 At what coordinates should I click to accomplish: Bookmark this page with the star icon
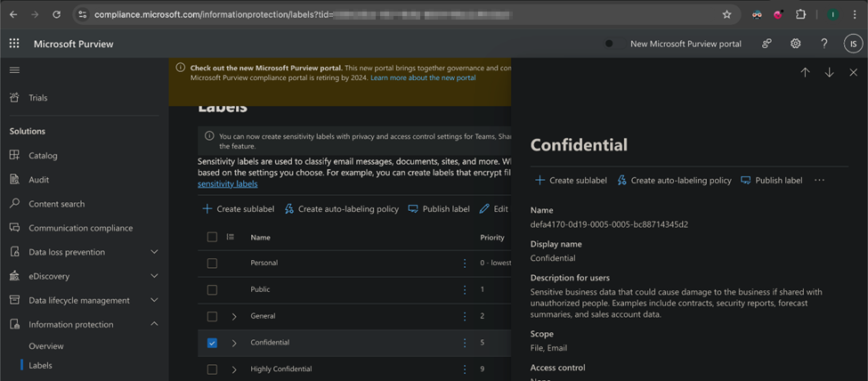tap(726, 15)
